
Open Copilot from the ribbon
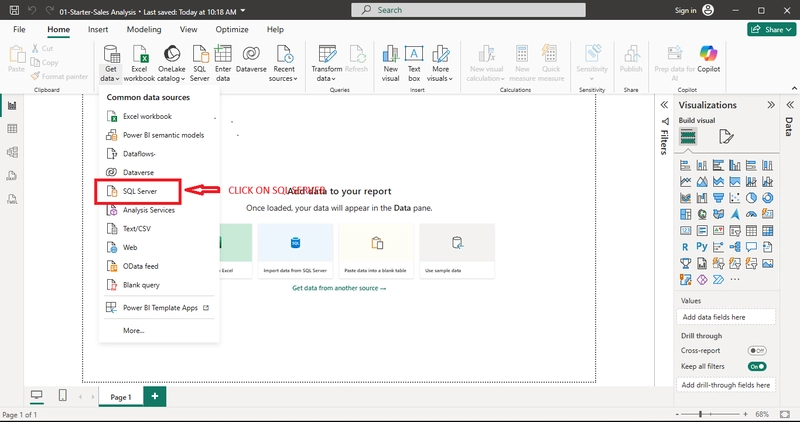point(708,58)
